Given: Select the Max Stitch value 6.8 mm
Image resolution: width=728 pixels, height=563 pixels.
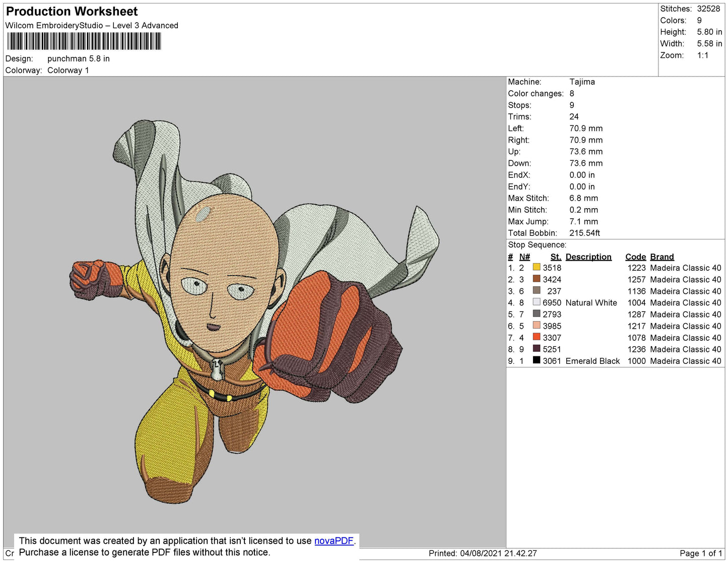Looking at the screenshot, I should click(x=583, y=198).
